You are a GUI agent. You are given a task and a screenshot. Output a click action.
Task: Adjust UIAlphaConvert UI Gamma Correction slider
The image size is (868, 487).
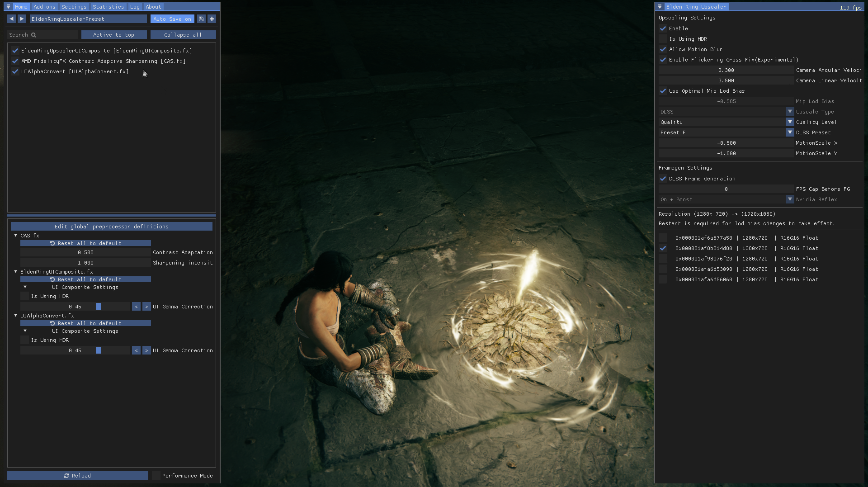click(x=75, y=350)
